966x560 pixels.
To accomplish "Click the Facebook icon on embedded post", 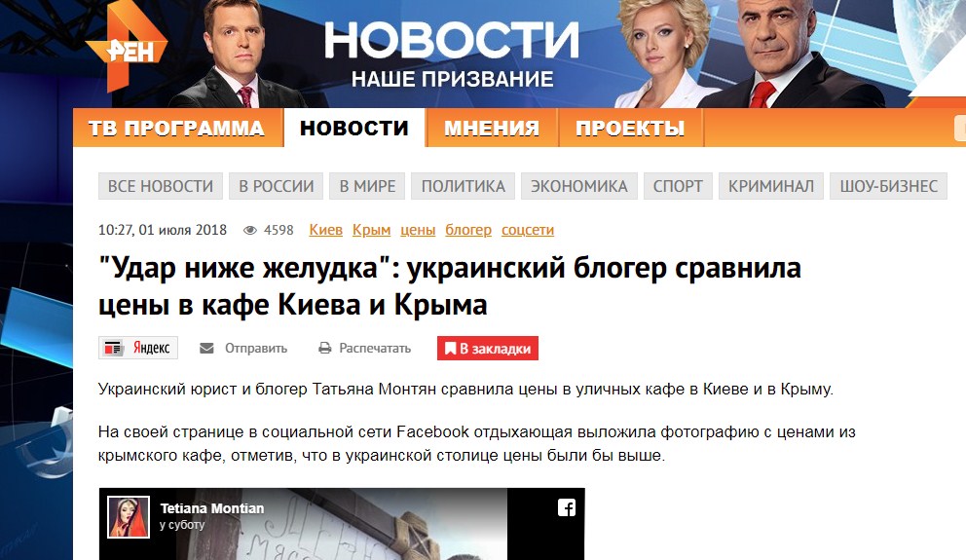I will tap(567, 507).
